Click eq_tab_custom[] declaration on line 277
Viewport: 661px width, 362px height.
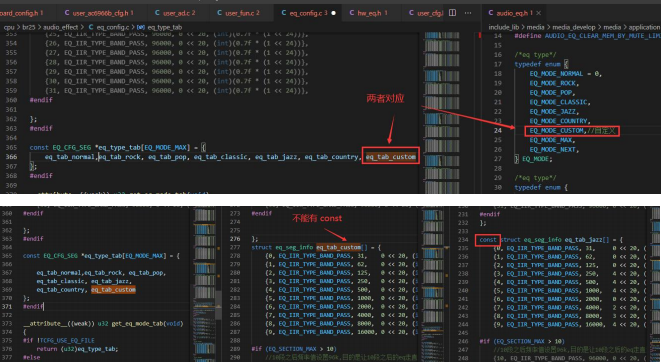tap(342, 247)
